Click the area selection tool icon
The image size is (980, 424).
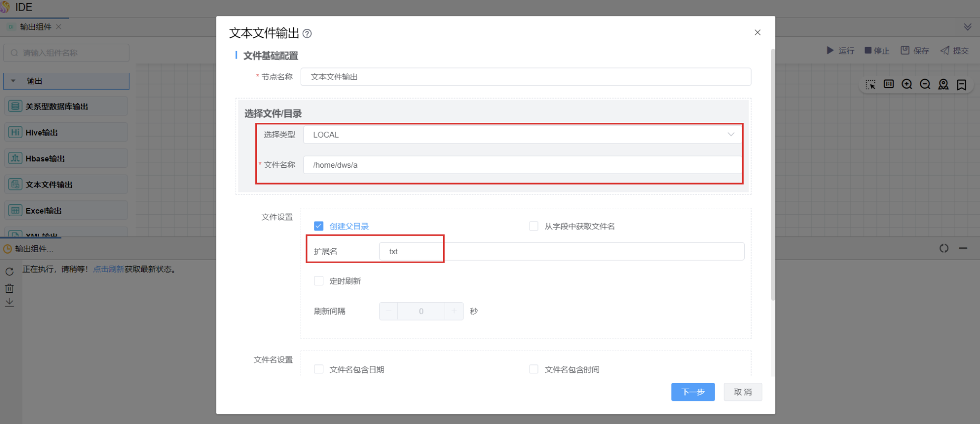click(870, 84)
